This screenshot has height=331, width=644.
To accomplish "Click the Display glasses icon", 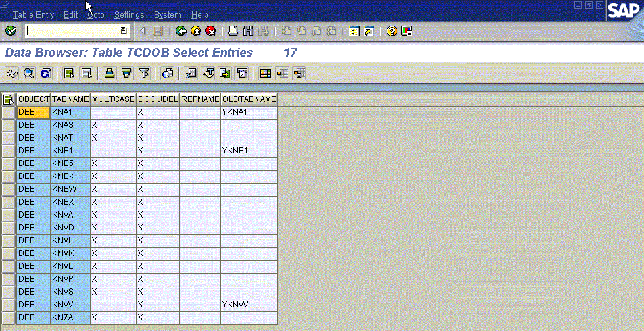I will coord(11,73).
